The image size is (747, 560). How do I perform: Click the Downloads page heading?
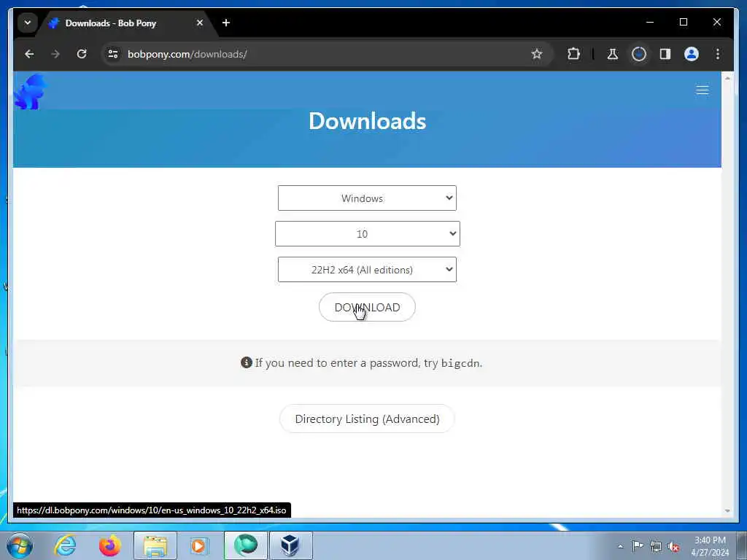pos(368,121)
